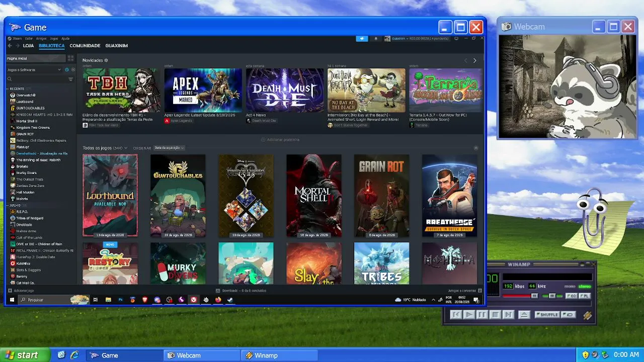Open the Jogos menu
The image size is (644, 362).
coord(54,39)
